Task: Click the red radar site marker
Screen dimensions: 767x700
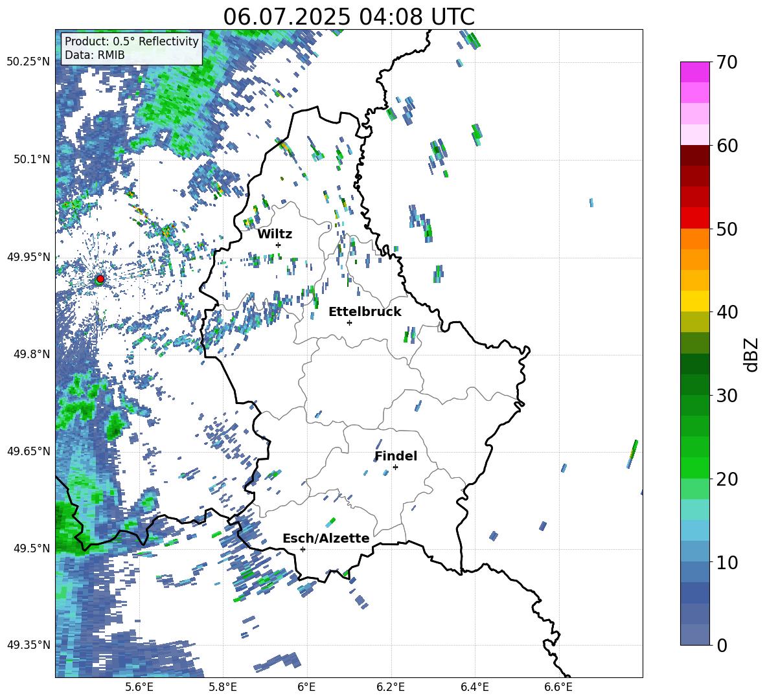Action: coord(100,278)
